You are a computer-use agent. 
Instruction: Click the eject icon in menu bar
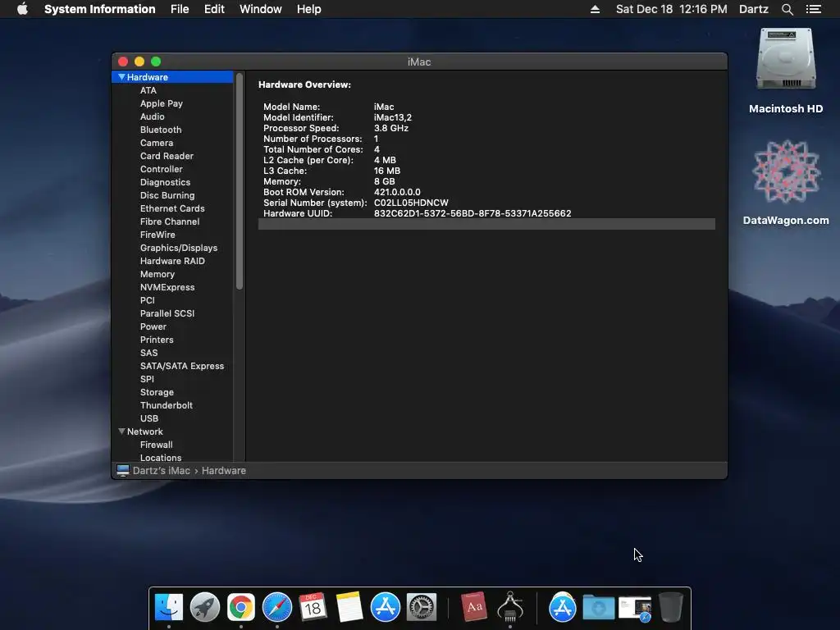click(x=595, y=9)
